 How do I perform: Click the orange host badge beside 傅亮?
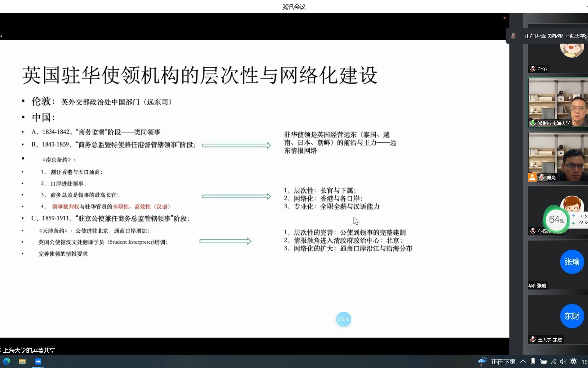click(x=532, y=177)
